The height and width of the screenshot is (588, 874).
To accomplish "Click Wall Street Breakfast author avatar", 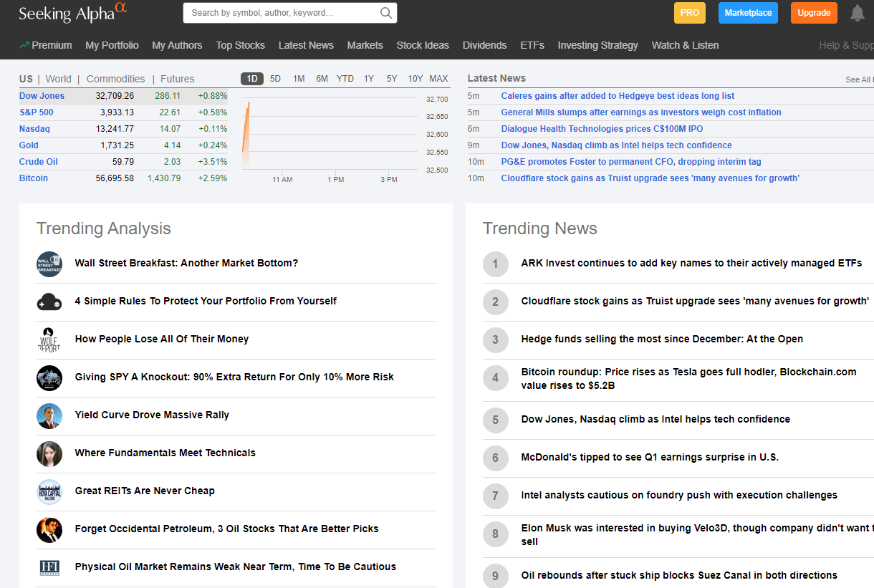I will pyautogui.click(x=49, y=264).
